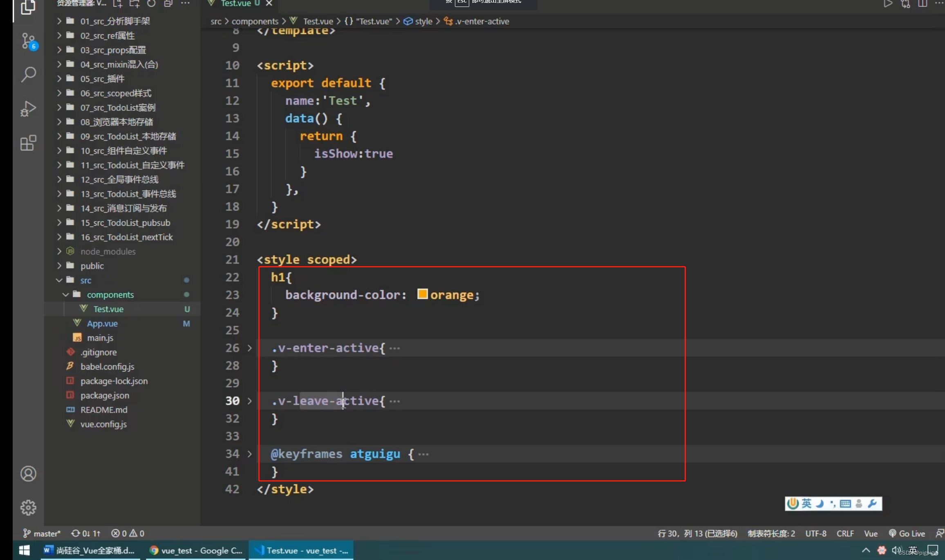This screenshot has height=560, width=945.
Task: Click .v-enter-active breadcrumb segment
Action: point(481,21)
